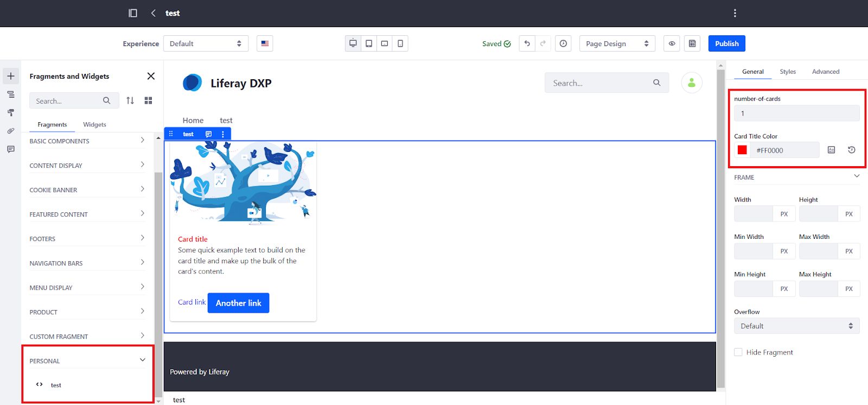Preview the page with the eye icon
This screenshot has width=868, height=405.
coord(672,43)
